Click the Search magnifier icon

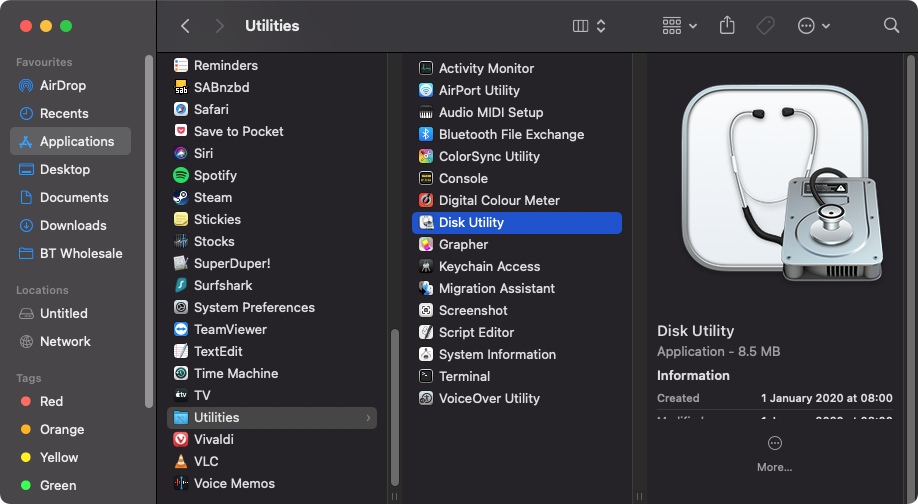point(891,25)
